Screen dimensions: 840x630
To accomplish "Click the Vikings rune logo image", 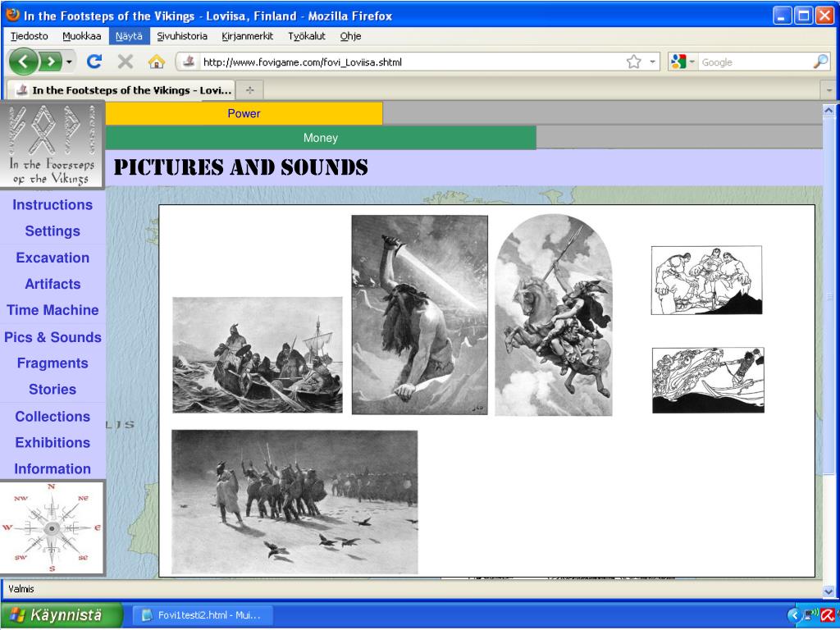I will (x=52, y=144).
